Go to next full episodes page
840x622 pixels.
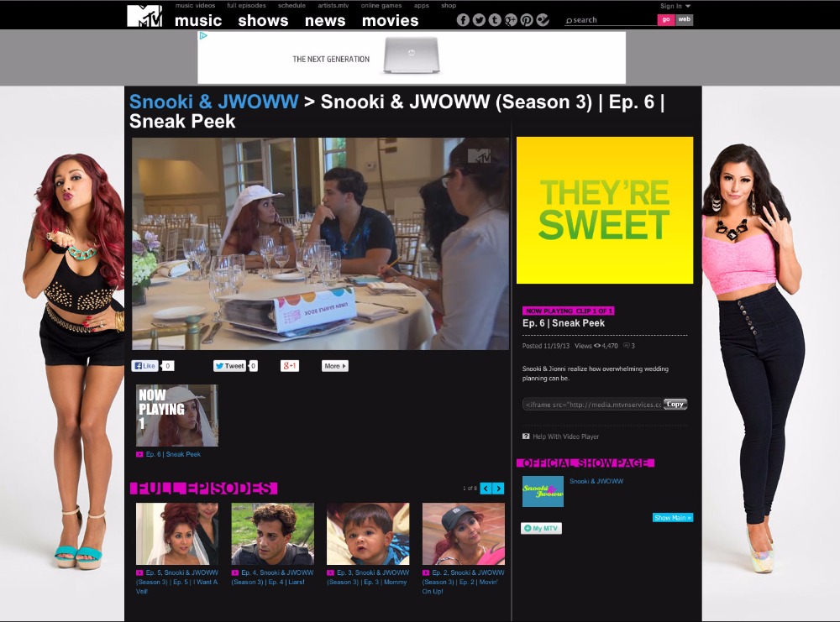click(499, 489)
